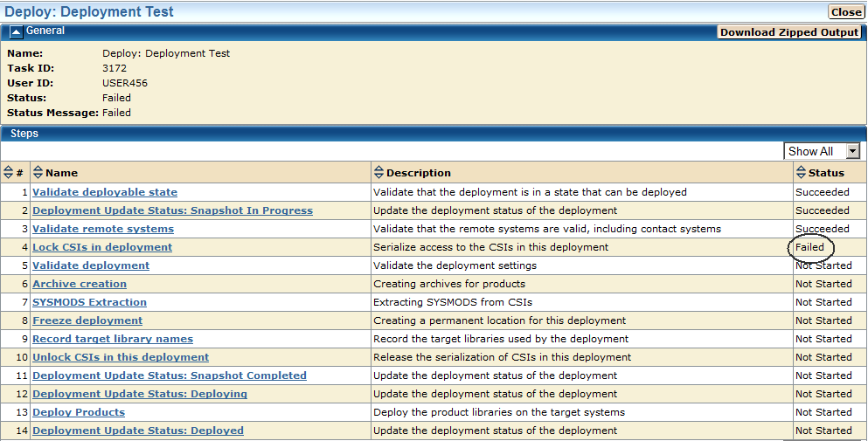The height and width of the screenshot is (441, 868).
Task: Open the Lock CSIs in deployment step
Action: 102,247
